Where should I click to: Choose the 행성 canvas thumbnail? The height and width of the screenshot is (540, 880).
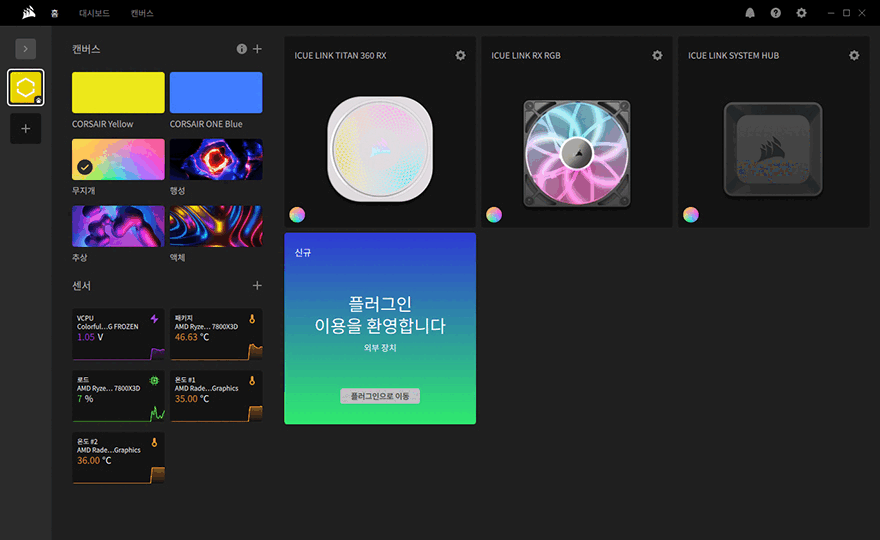tap(216, 159)
